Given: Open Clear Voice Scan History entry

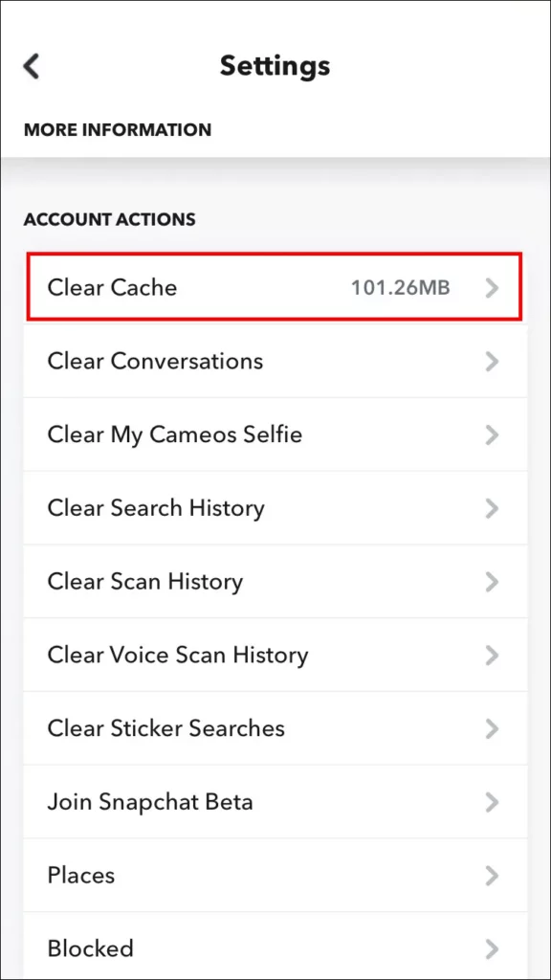Looking at the screenshot, I should pyautogui.click(x=275, y=655).
